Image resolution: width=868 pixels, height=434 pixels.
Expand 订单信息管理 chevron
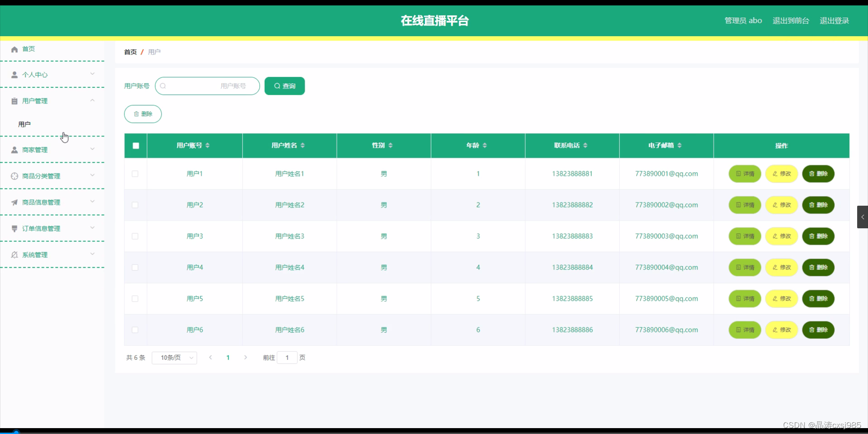92,227
